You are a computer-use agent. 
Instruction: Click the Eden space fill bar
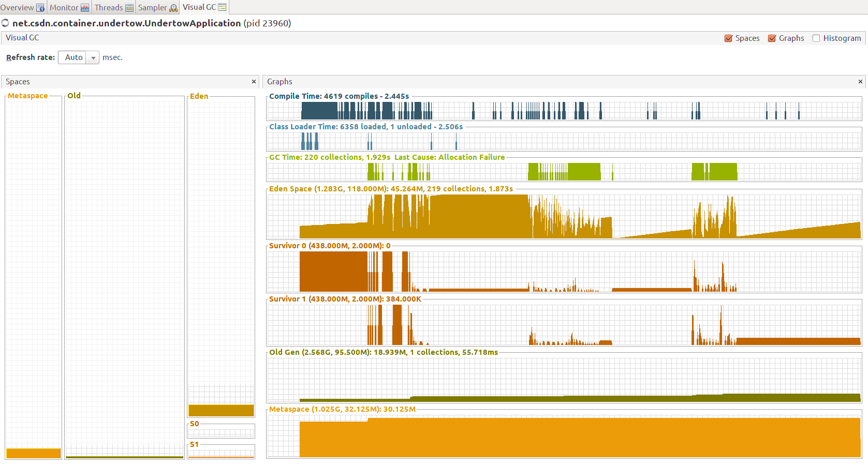(221, 410)
